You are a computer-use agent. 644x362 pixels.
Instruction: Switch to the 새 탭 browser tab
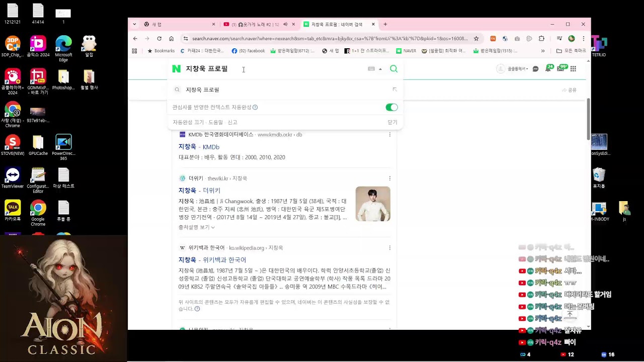coord(179,24)
